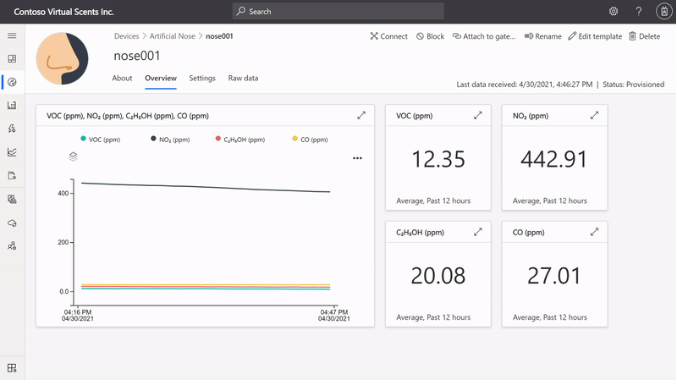Screen dimensions: 677x386
Task: Click the red C₂H₅OH legend dot
Action: pos(218,139)
